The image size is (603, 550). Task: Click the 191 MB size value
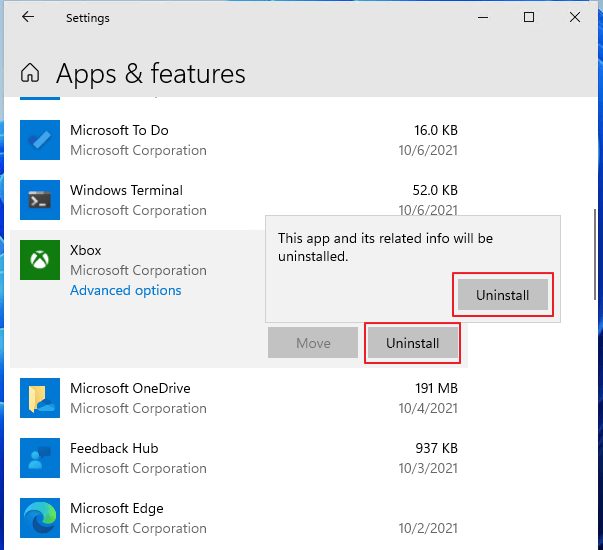(436, 388)
